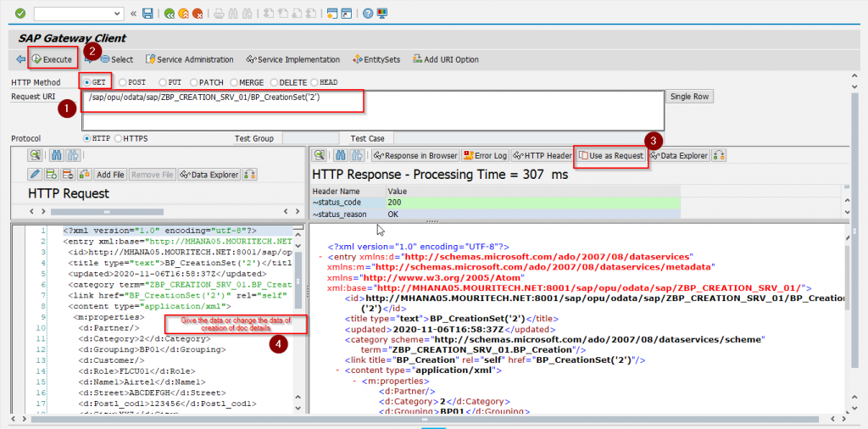The height and width of the screenshot is (429, 868).
Task: Click the Find binoculars icon in HTTP Response pane
Action: (x=342, y=155)
